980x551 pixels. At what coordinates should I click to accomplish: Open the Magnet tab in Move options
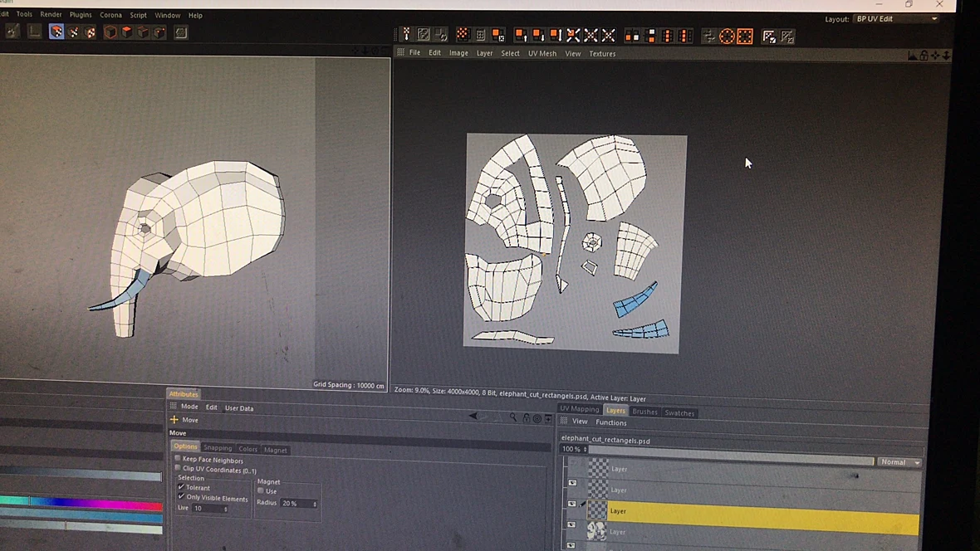pos(275,450)
